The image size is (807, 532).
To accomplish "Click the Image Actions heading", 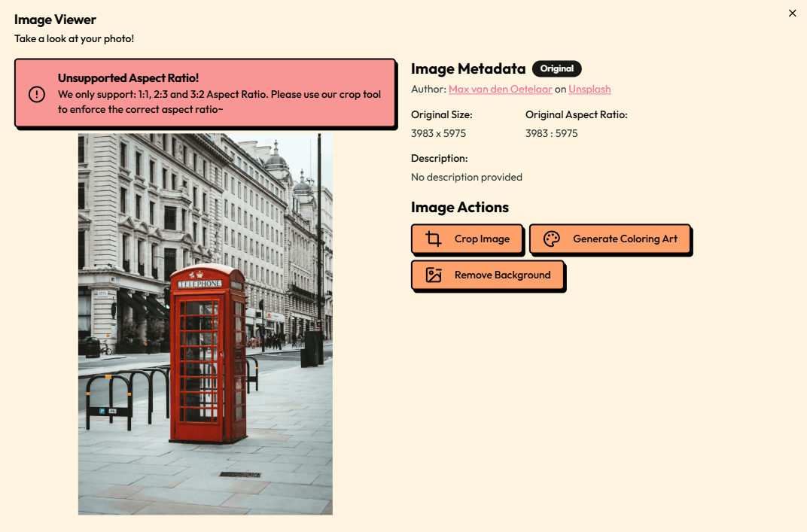I will [x=459, y=207].
